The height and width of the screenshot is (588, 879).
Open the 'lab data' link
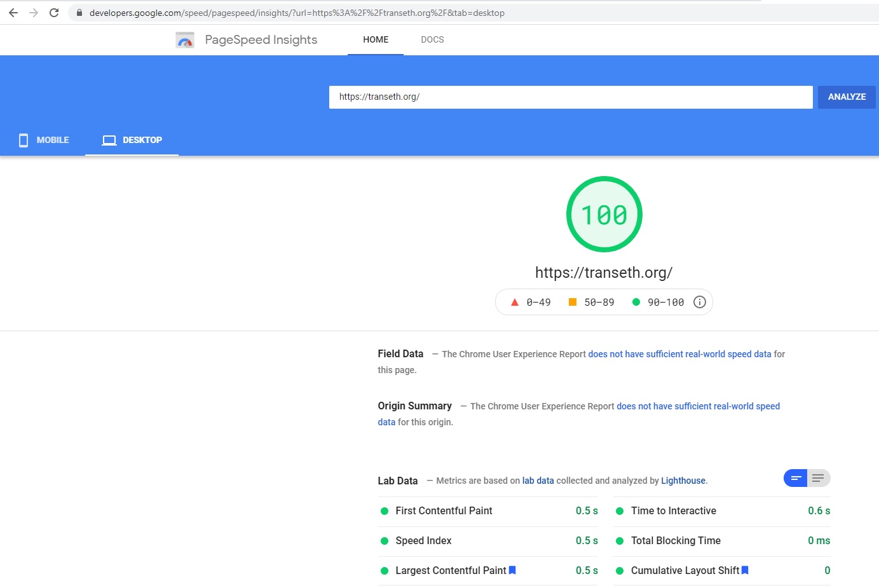tap(538, 481)
